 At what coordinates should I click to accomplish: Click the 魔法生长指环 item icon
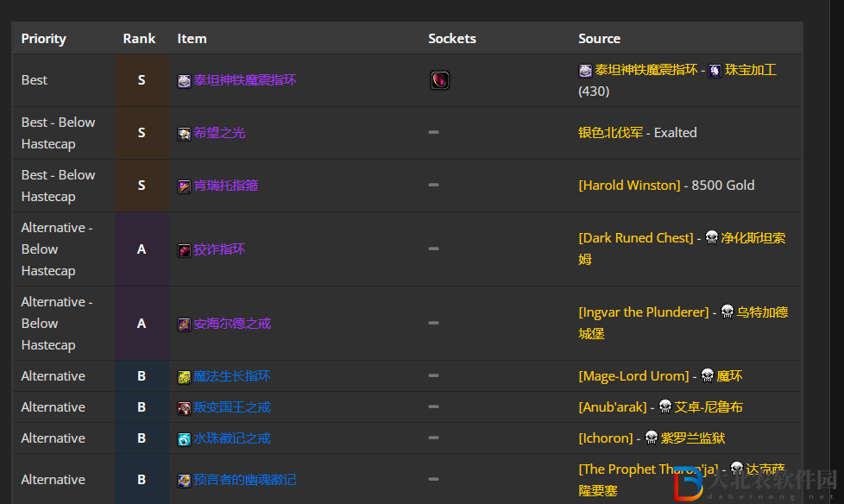(184, 376)
